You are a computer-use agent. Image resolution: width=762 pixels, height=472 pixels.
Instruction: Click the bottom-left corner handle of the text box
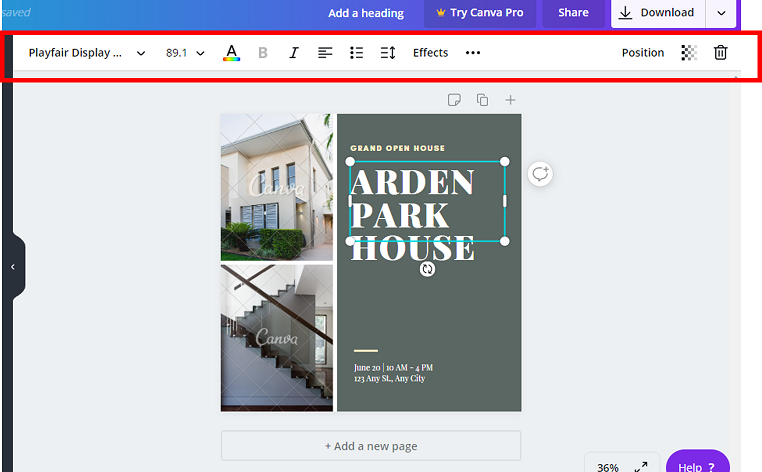coord(350,241)
